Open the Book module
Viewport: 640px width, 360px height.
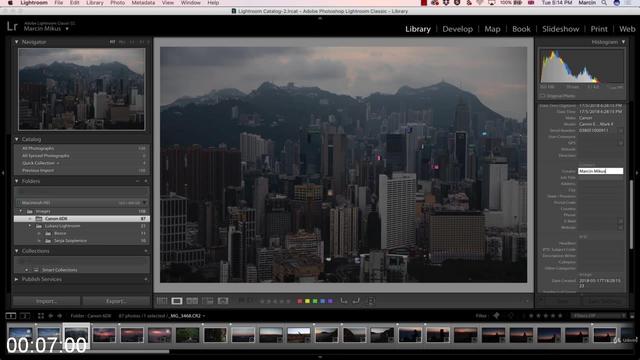[x=521, y=29]
